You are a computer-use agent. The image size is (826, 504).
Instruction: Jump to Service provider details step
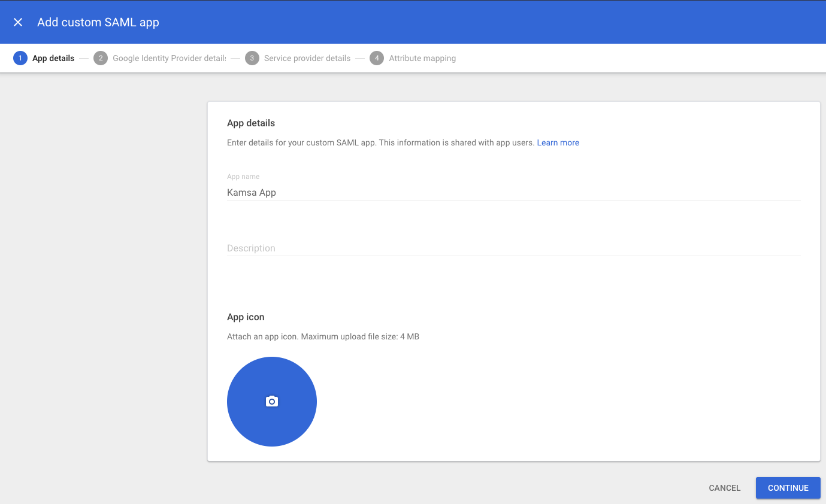point(298,58)
